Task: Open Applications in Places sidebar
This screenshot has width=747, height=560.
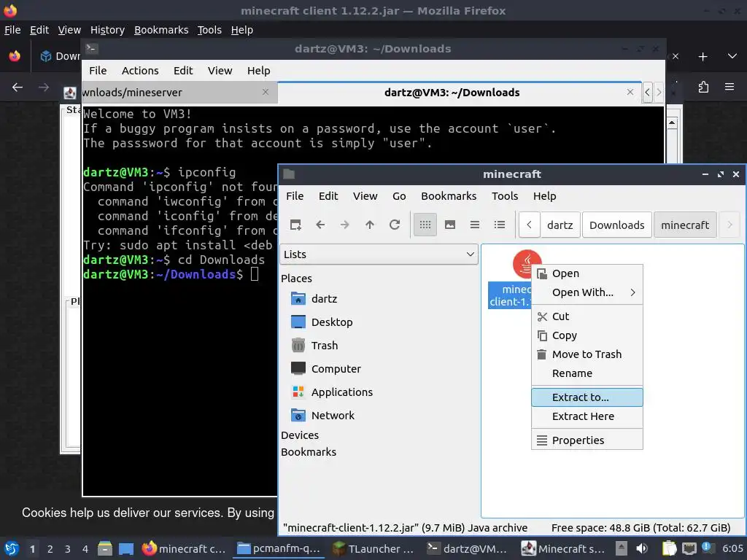Action: 341,392
